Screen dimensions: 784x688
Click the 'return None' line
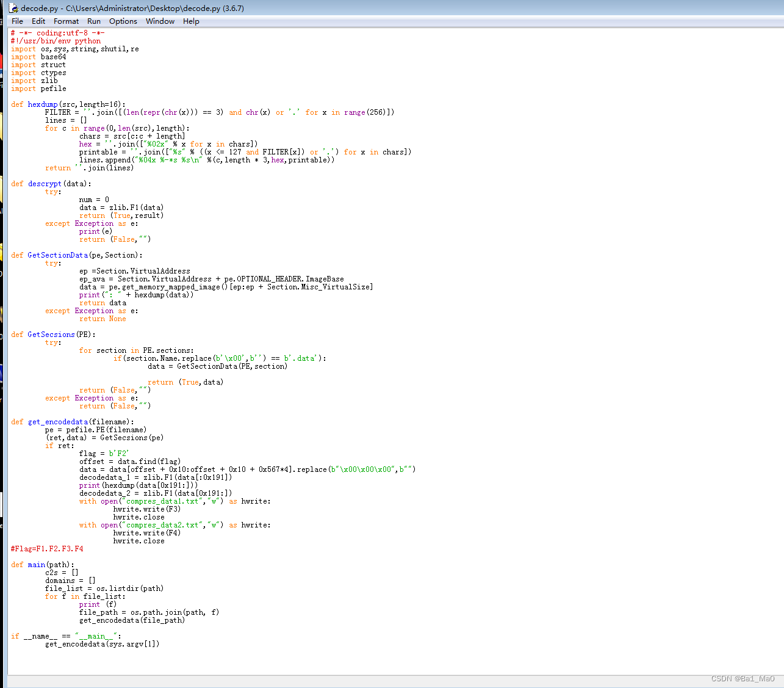[102, 319]
